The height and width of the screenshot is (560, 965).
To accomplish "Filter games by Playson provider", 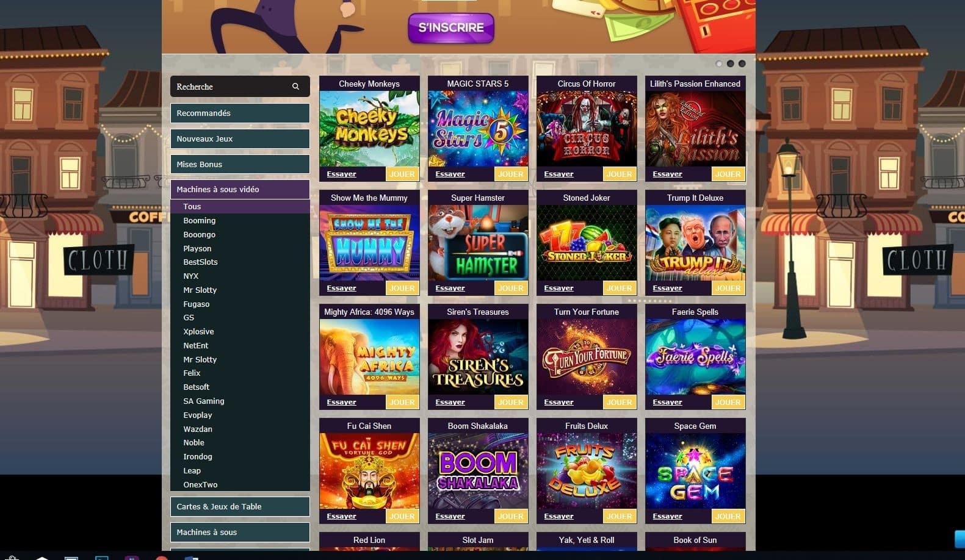I will coord(197,248).
